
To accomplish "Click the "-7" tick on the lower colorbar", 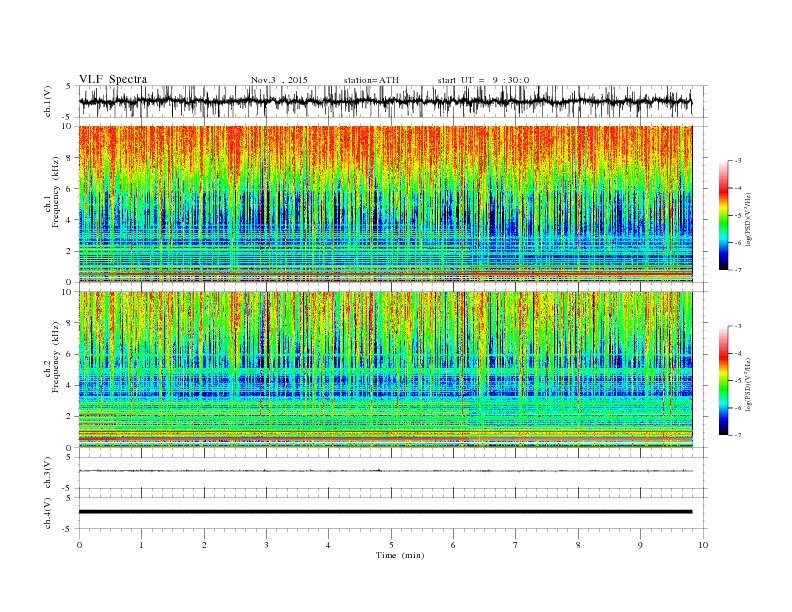I will point(737,435).
